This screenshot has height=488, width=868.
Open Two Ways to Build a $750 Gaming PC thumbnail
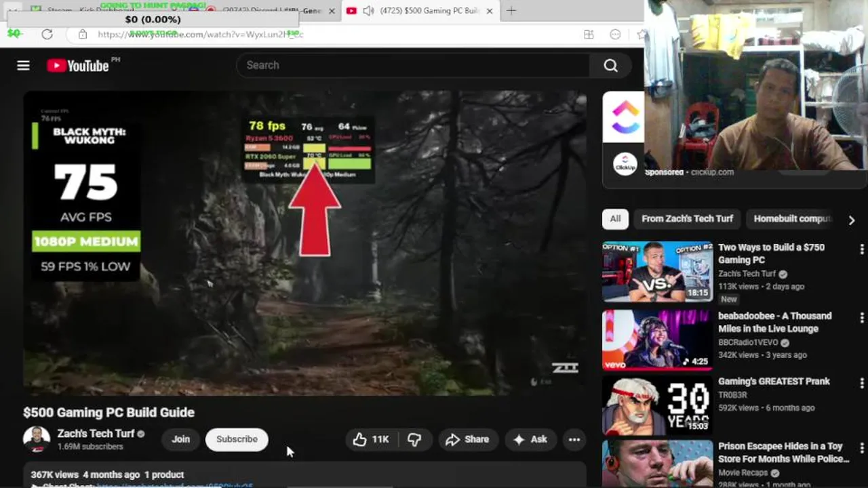tap(657, 271)
